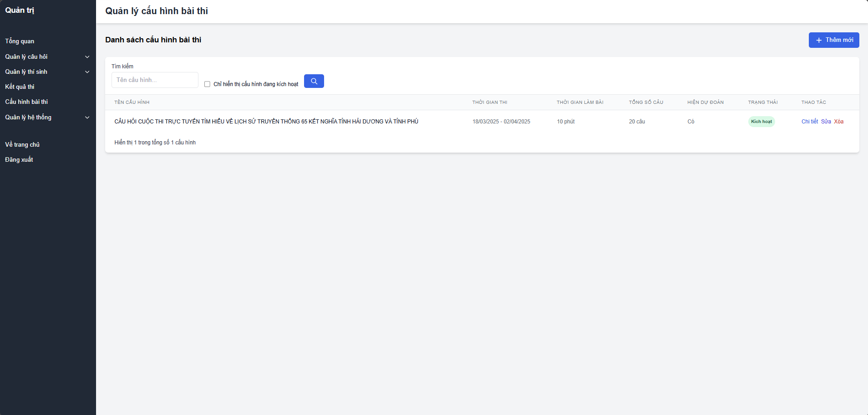Click Sửa to edit the configuration

point(826,122)
